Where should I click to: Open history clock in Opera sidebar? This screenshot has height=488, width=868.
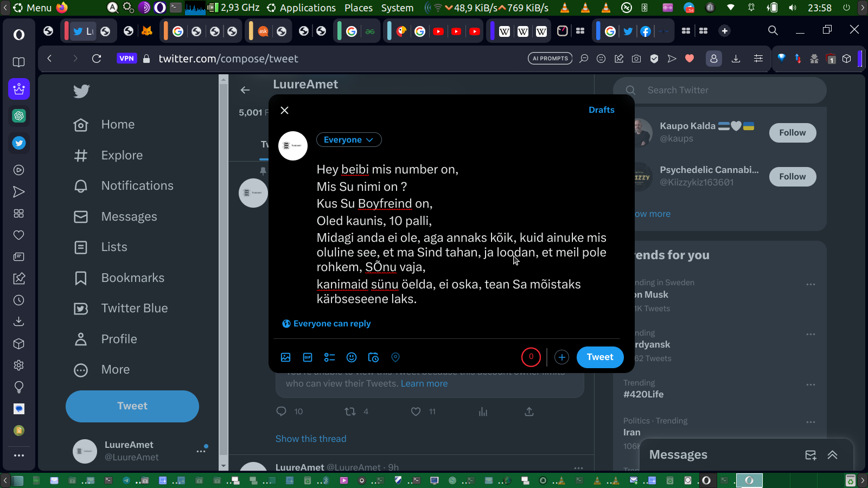(19, 300)
